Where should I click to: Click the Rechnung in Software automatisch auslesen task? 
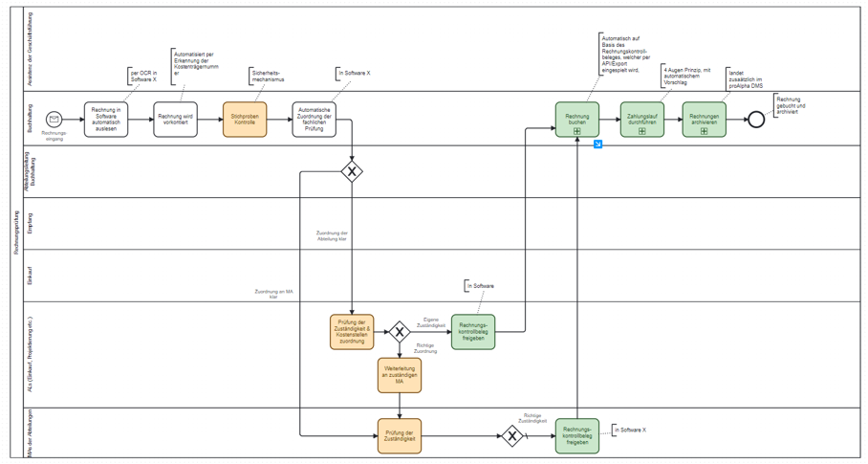point(105,120)
